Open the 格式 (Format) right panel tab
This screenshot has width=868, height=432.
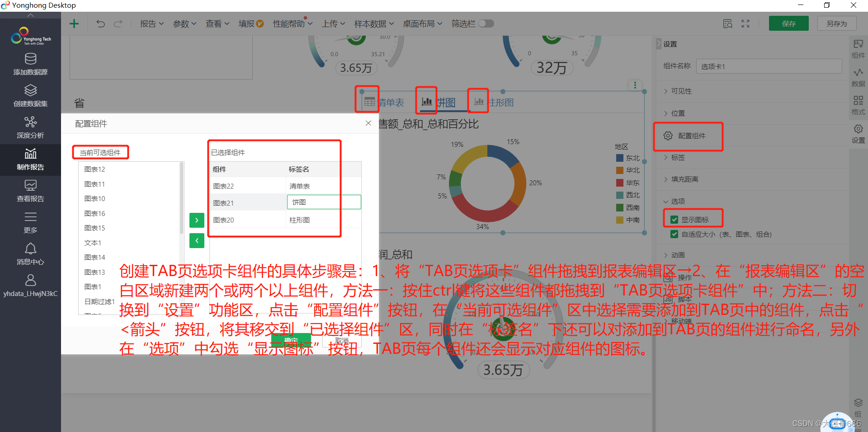[x=858, y=106]
